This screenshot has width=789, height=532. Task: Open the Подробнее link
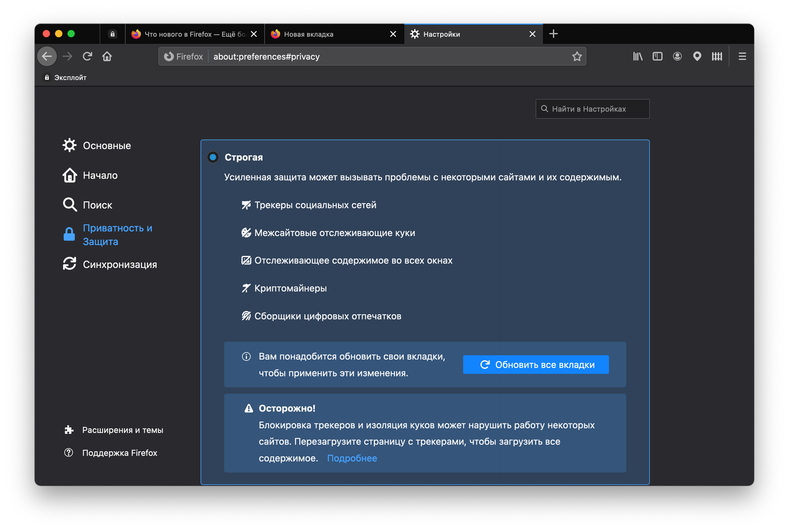[x=352, y=458]
